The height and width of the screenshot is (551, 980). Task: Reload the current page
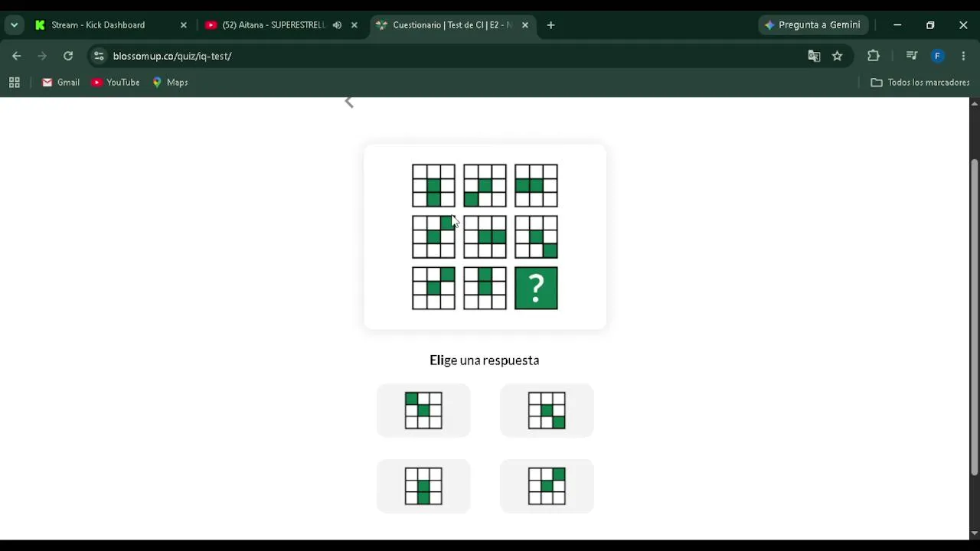point(68,56)
